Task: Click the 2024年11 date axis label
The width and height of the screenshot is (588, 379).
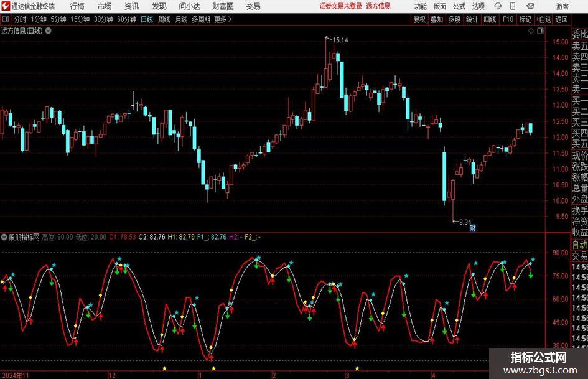Action: click(16, 375)
